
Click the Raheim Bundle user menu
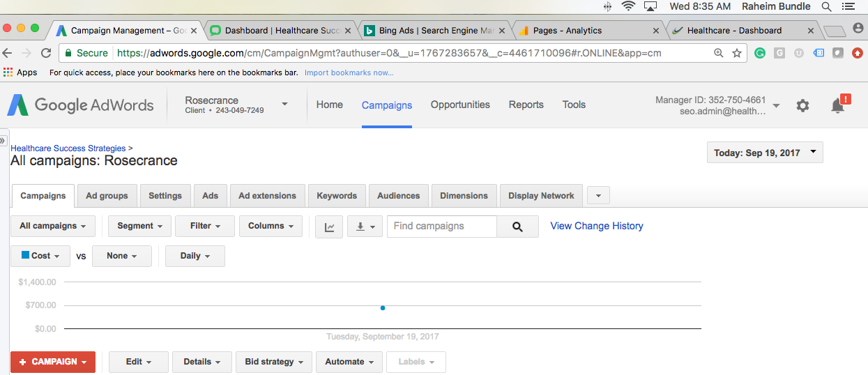(776, 6)
